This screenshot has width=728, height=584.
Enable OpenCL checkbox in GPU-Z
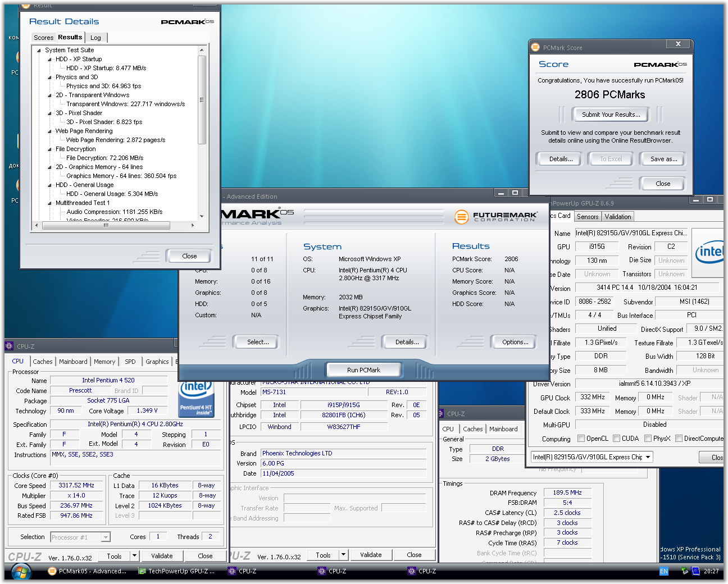(x=581, y=439)
